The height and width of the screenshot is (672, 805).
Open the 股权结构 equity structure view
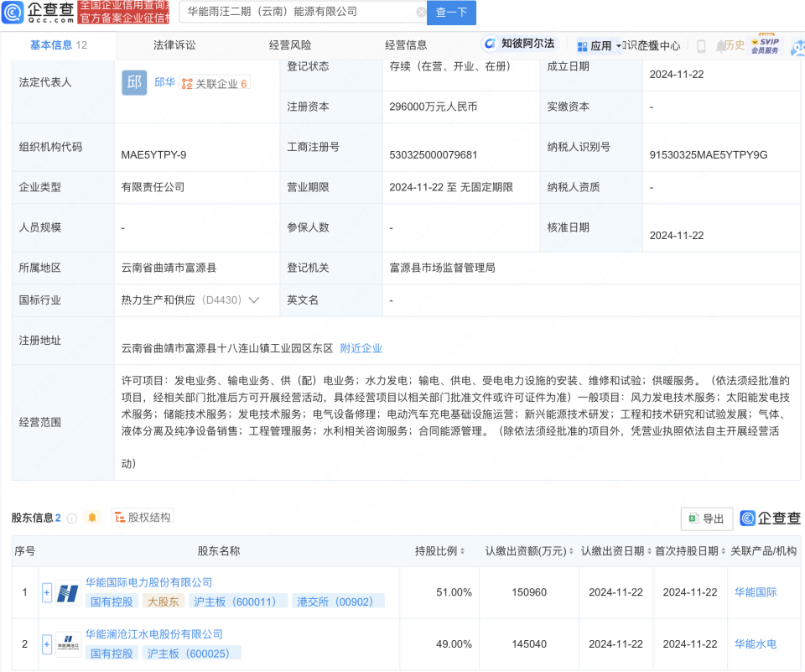[143, 517]
